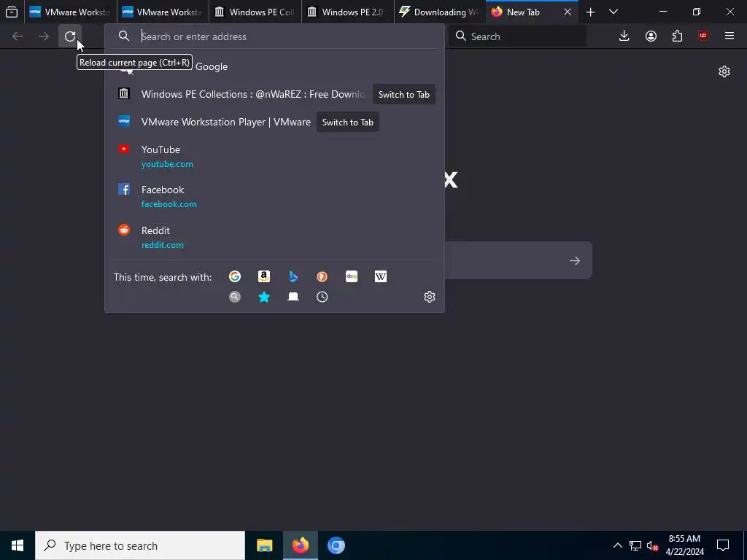Screen dimensions: 747x560
Task: Open the Windows Start menu
Action: (18, 545)
